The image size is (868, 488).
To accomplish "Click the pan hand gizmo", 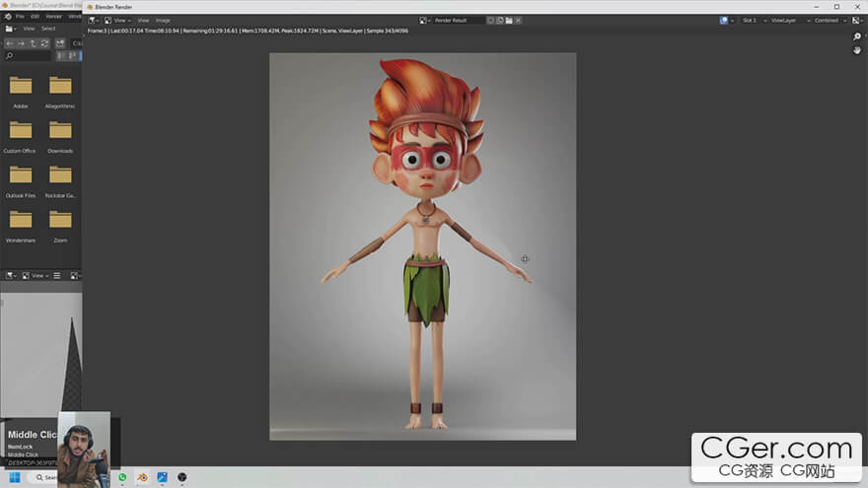I will (857, 50).
